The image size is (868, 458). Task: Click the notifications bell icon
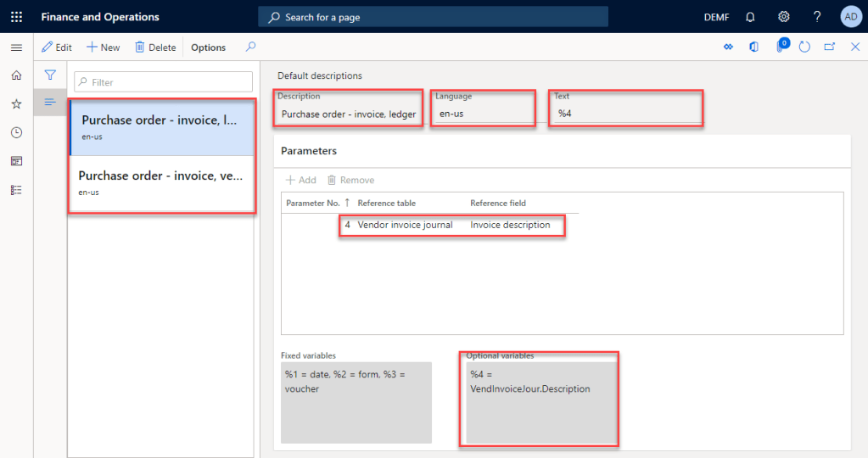click(750, 17)
